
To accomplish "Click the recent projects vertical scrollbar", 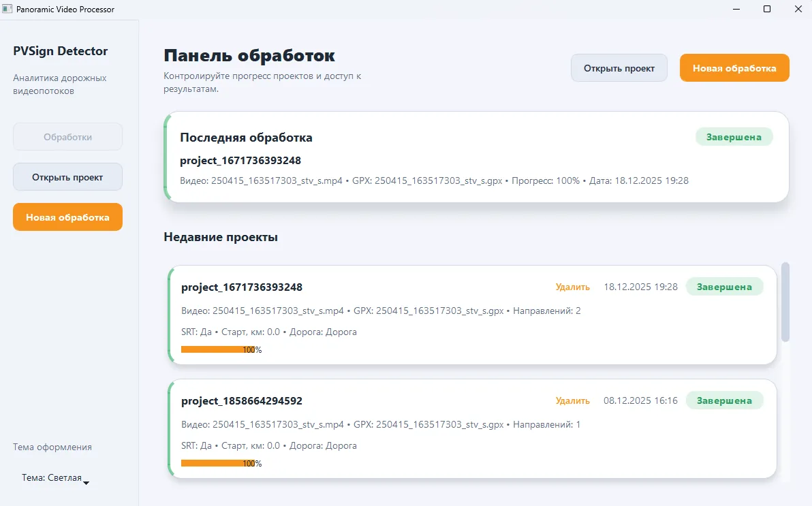I will tap(785, 302).
